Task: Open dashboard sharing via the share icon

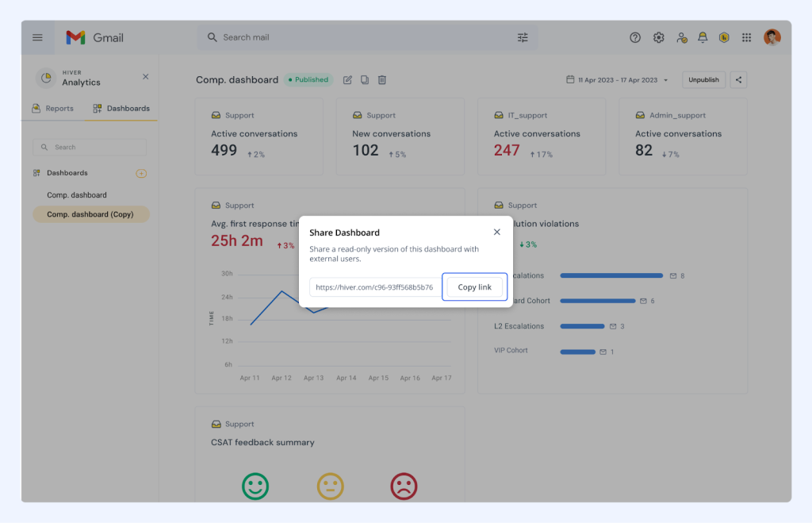Action: (738, 79)
